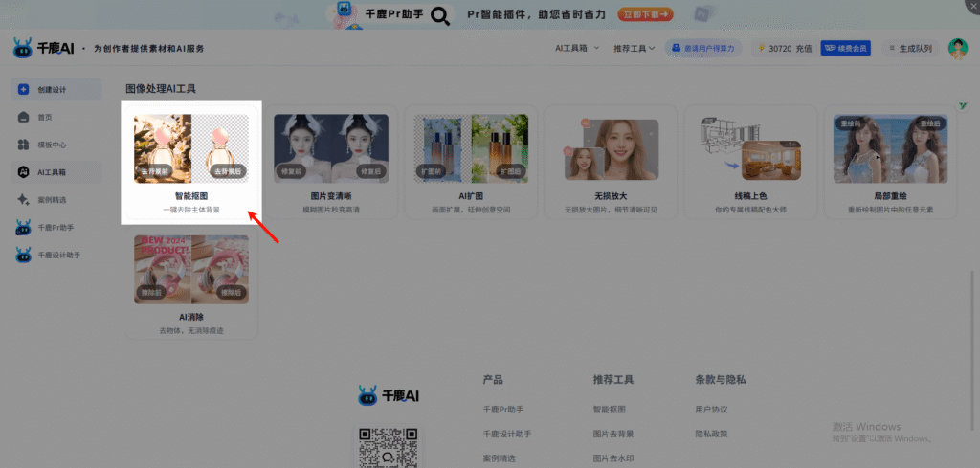Open footer link 智能抠图
The height and width of the screenshot is (468, 980).
[x=610, y=410]
